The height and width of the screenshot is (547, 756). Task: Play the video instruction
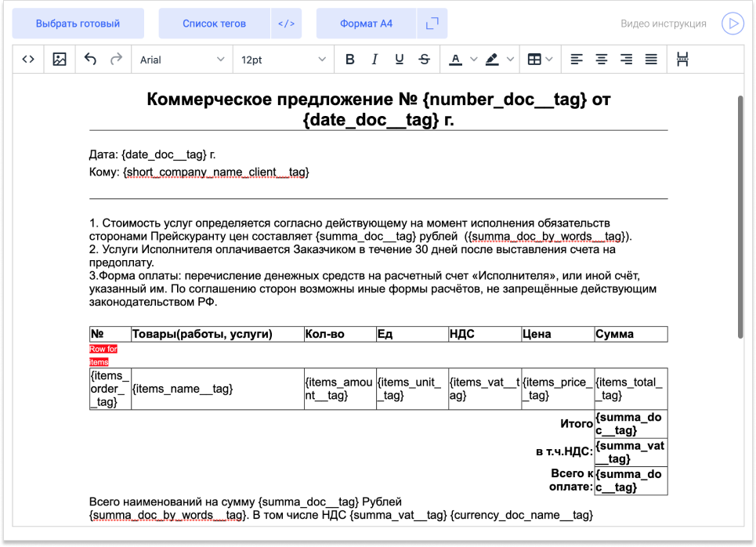[x=732, y=24]
